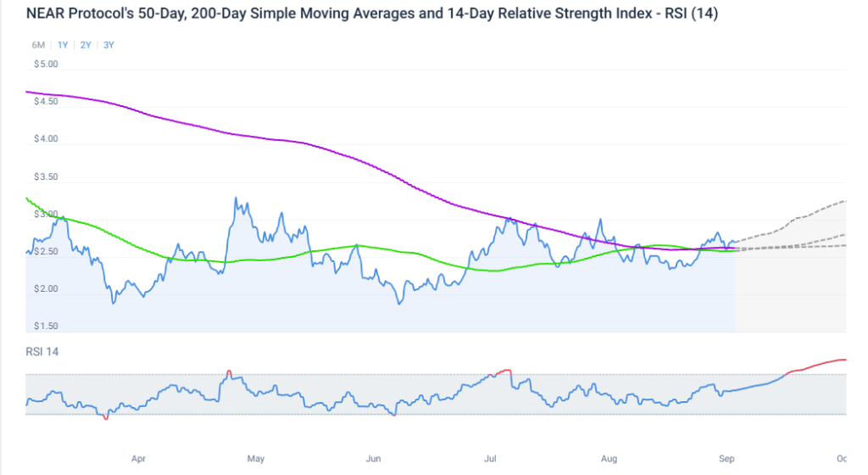Switch chart to 3Y range
Screen dimensions: 868x475
click(x=108, y=45)
